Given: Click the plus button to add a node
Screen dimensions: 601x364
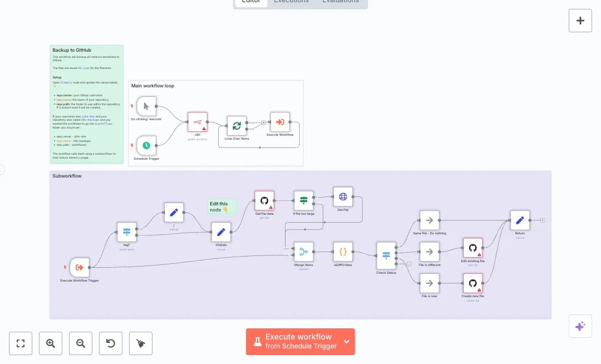Looking at the screenshot, I should click(x=580, y=20).
